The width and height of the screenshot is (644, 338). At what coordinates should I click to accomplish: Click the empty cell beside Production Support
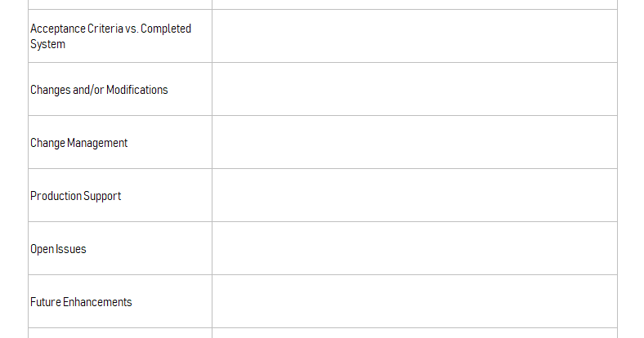[414, 195]
